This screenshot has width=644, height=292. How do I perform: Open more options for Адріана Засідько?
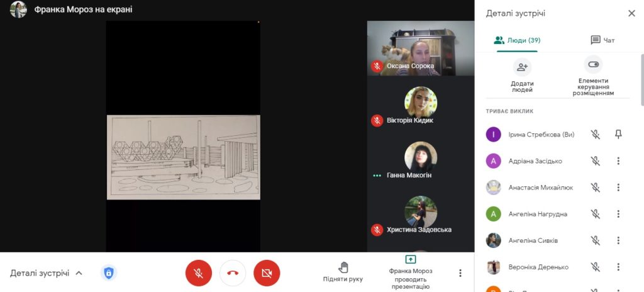tap(618, 161)
